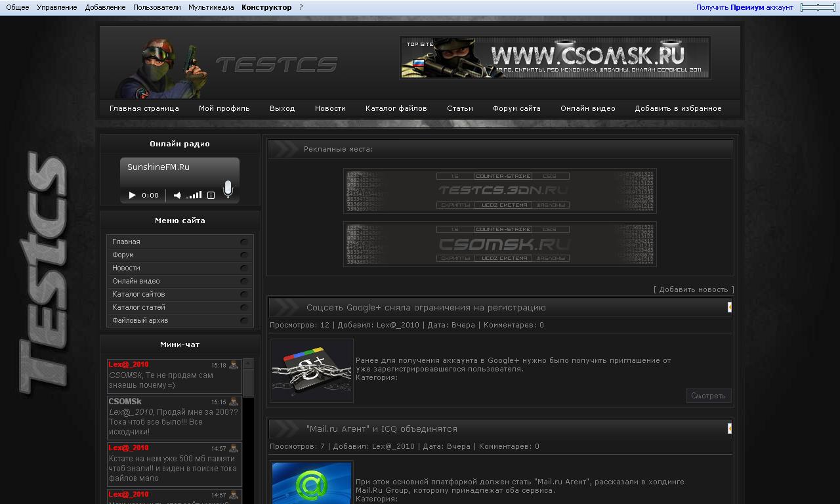Open Мой профиль in navigation bar
Viewport: 840px width, 504px height.
tap(224, 108)
